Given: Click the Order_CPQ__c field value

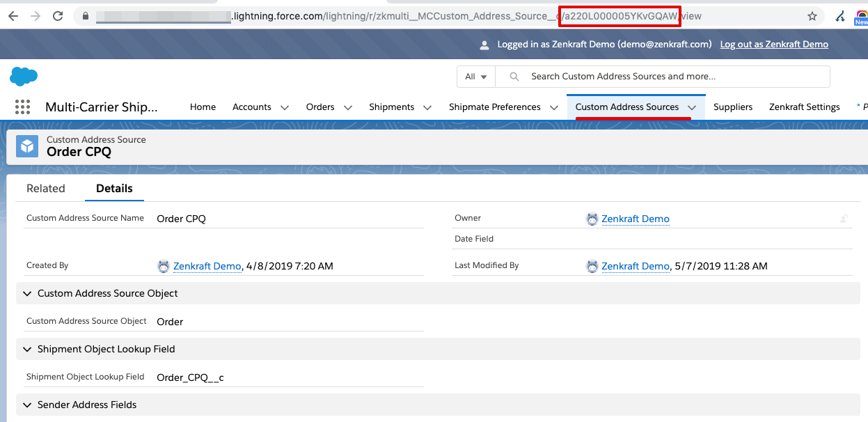Looking at the screenshot, I should [x=191, y=378].
